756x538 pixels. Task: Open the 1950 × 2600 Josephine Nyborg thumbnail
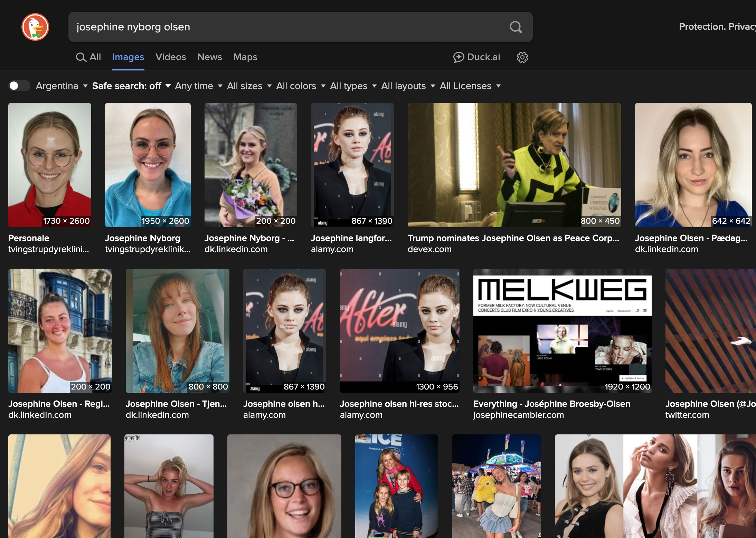(x=148, y=165)
